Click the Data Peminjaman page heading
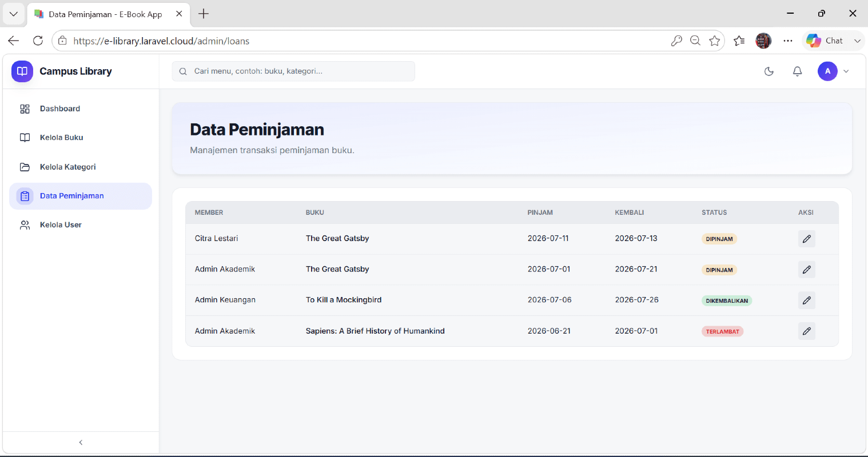The image size is (868, 457). 257,130
